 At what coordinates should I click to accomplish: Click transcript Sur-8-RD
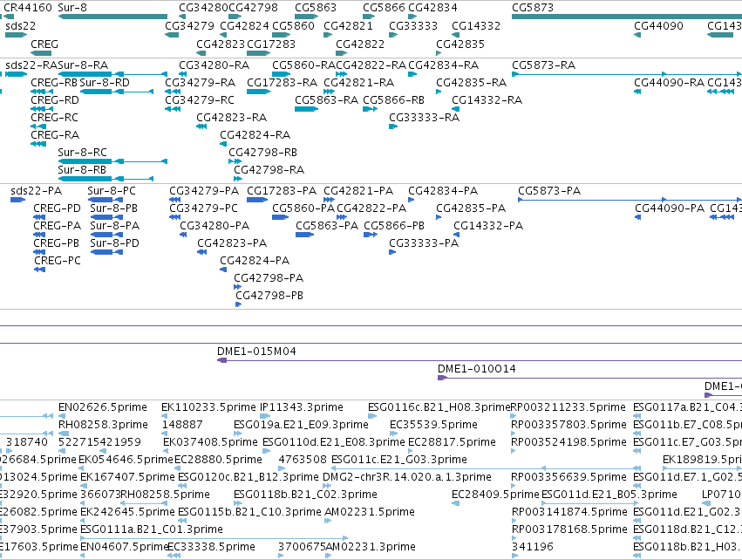(x=105, y=82)
